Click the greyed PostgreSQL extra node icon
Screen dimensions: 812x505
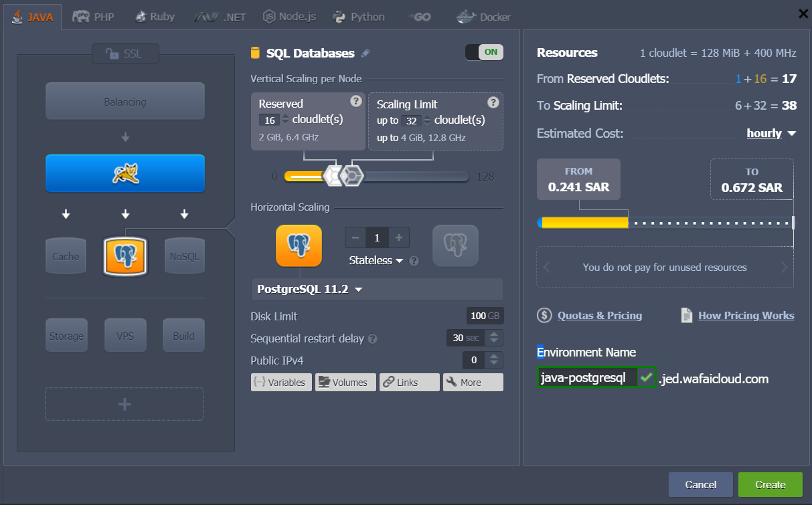pos(455,245)
